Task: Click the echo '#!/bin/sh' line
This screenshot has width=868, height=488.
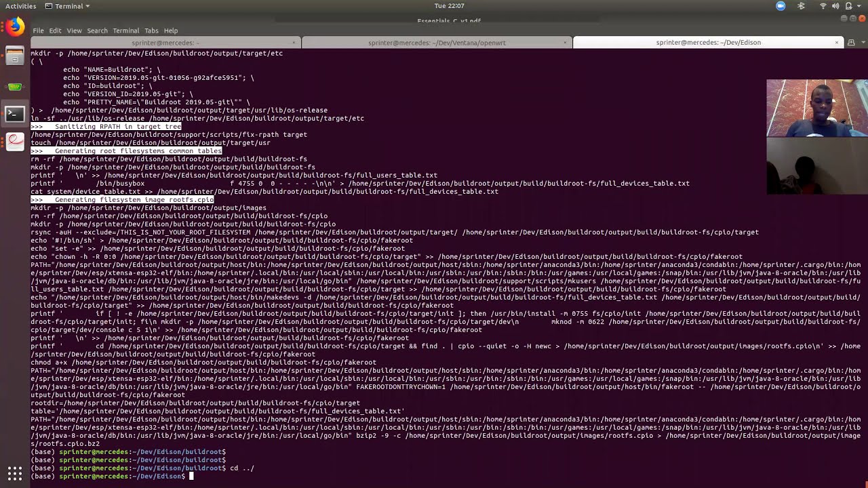Action: [x=222, y=241]
